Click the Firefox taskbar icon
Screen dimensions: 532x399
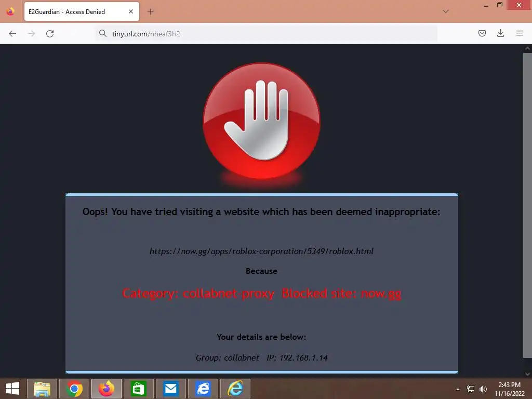click(x=106, y=389)
